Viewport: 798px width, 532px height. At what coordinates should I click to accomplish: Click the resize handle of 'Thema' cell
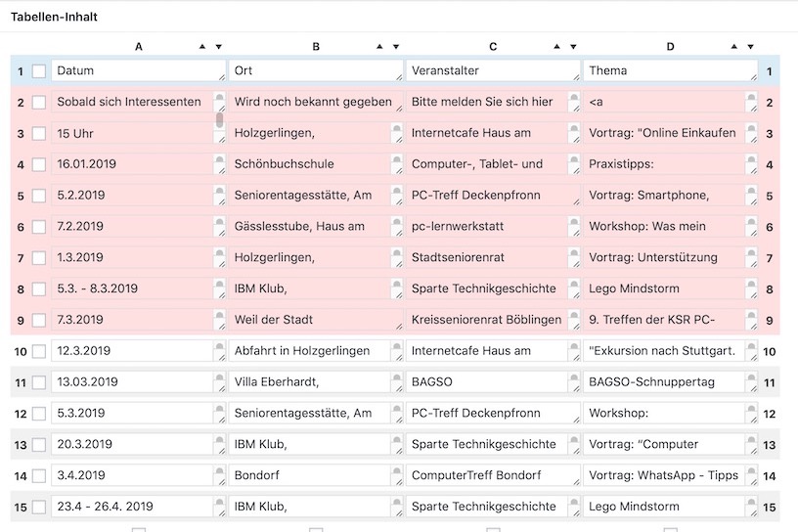(x=753, y=77)
